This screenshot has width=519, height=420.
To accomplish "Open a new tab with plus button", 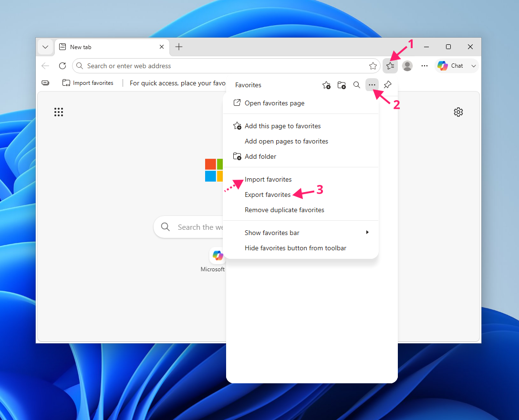I will coord(179,47).
